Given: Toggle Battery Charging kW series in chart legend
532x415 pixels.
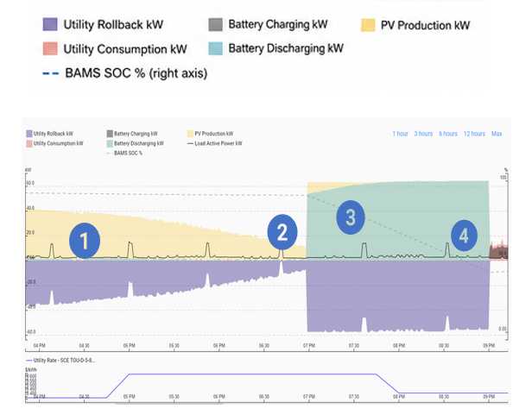Looking at the screenshot, I should [x=132, y=134].
